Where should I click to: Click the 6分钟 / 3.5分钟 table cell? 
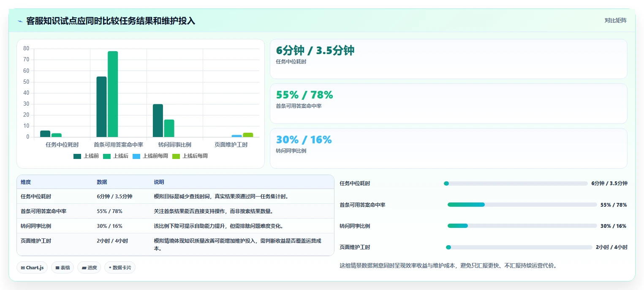tap(114, 197)
